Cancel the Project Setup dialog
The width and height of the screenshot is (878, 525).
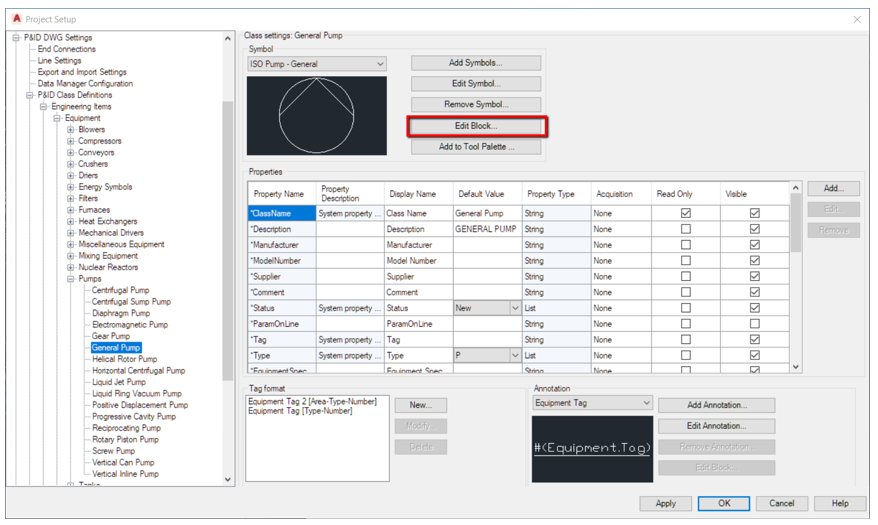click(782, 503)
